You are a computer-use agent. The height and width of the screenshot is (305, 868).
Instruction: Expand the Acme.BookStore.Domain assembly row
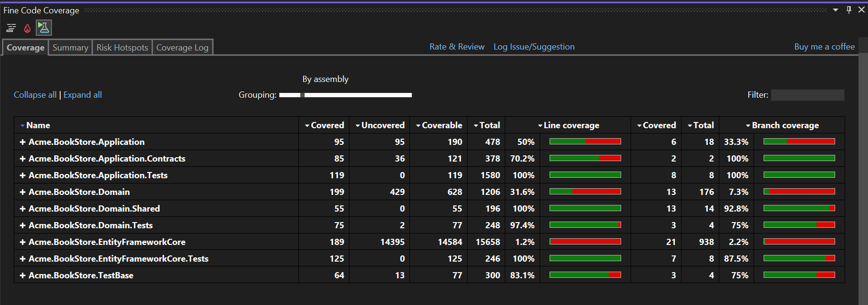click(x=22, y=192)
